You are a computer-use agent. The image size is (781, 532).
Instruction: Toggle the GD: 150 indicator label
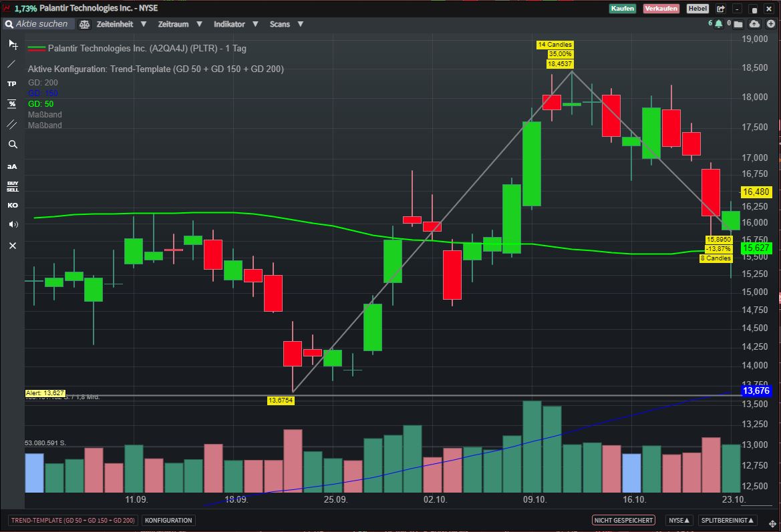43,93
